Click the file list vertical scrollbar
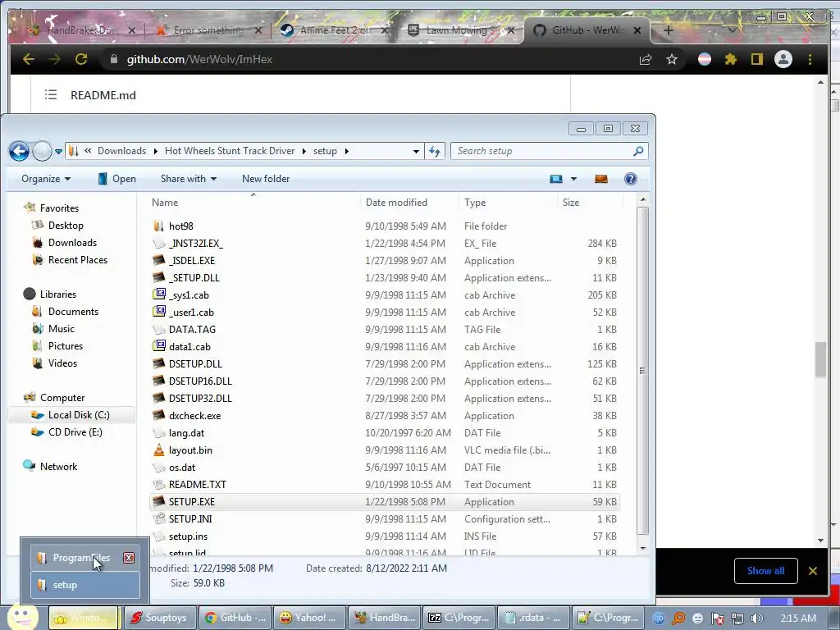This screenshot has height=630, width=840. (x=643, y=371)
